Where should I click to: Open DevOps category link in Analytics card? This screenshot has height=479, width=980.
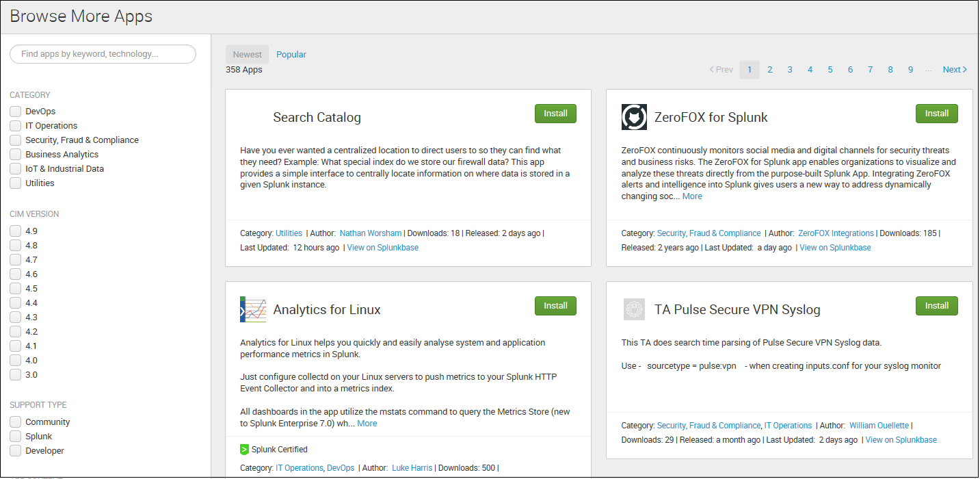(341, 468)
